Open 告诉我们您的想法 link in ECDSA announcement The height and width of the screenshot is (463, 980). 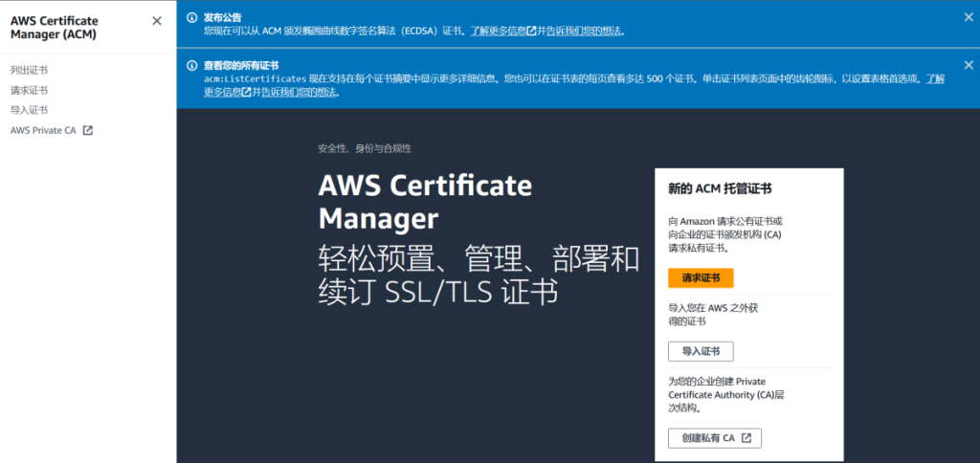pyautogui.click(x=584, y=31)
